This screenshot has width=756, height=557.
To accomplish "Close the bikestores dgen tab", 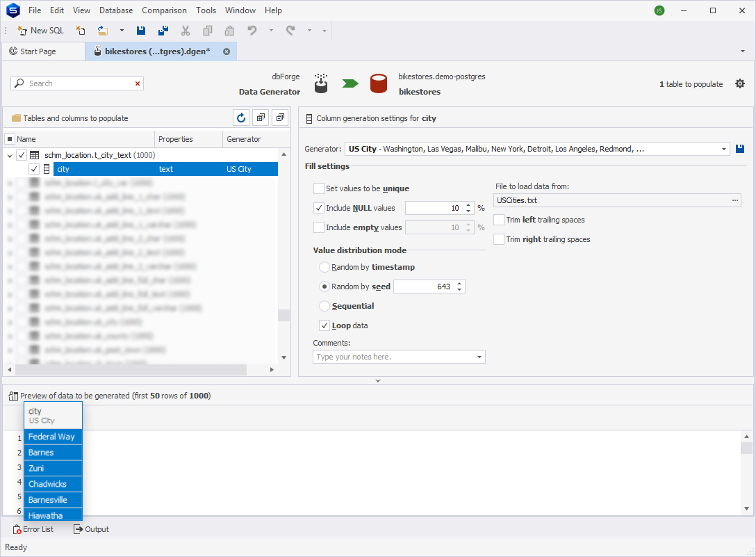I will pos(226,51).
